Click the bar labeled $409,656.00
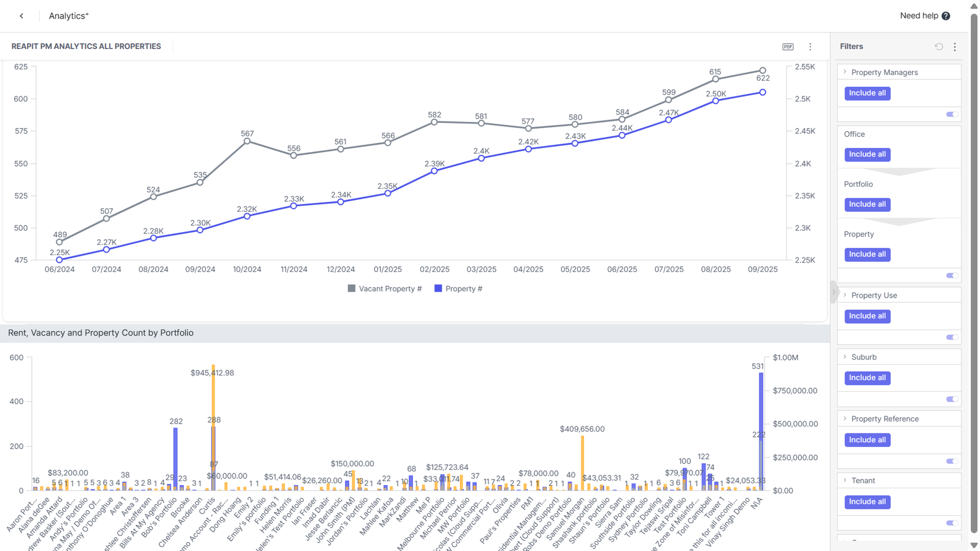The image size is (980, 551). (582, 463)
